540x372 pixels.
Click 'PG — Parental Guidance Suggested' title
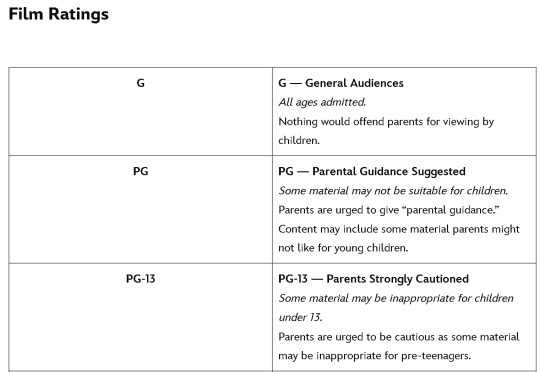[372, 171]
